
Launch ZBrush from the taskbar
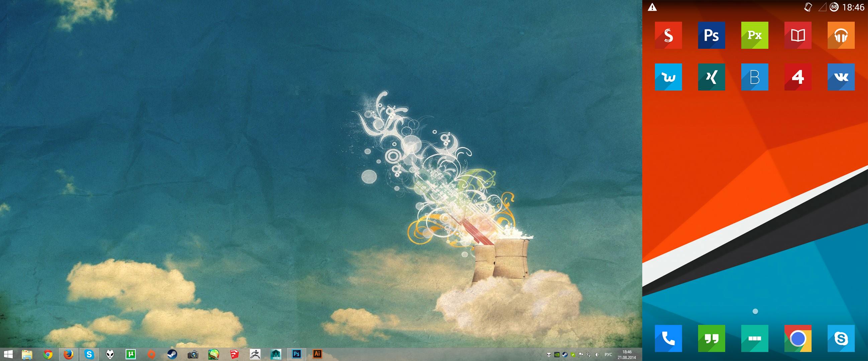pos(255,354)
